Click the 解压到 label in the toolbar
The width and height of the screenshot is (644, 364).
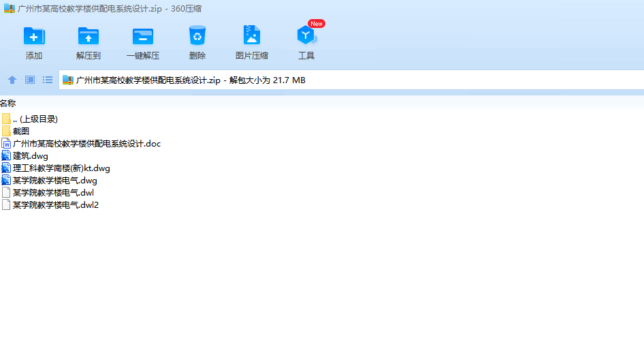pyautogui.click(x=88, y=55)
